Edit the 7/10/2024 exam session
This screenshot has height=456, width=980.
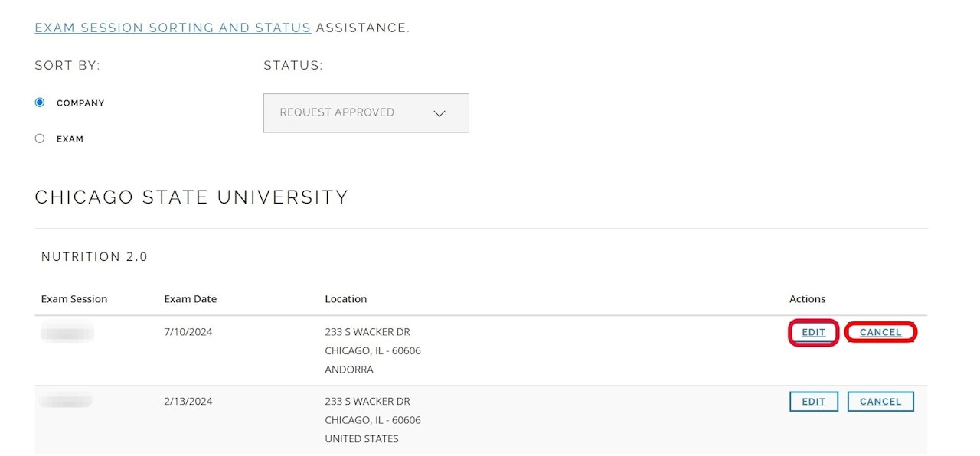(813, 333)
